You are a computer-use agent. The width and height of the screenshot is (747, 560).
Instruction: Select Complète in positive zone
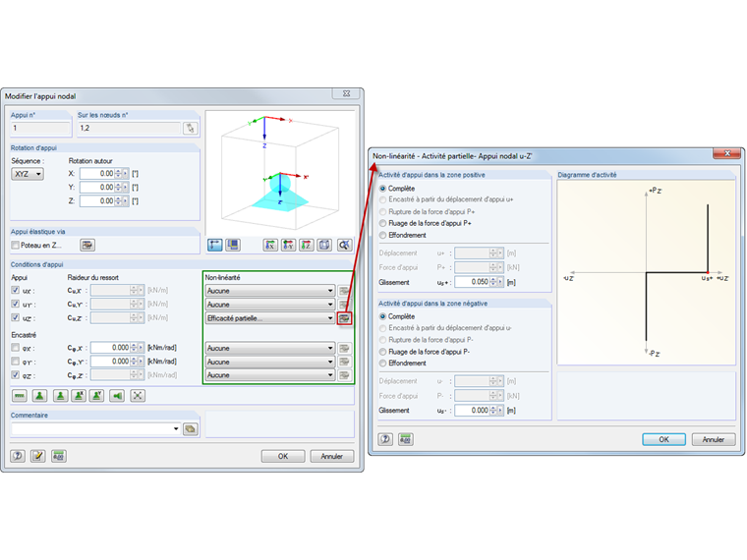[x=382, y=189]
